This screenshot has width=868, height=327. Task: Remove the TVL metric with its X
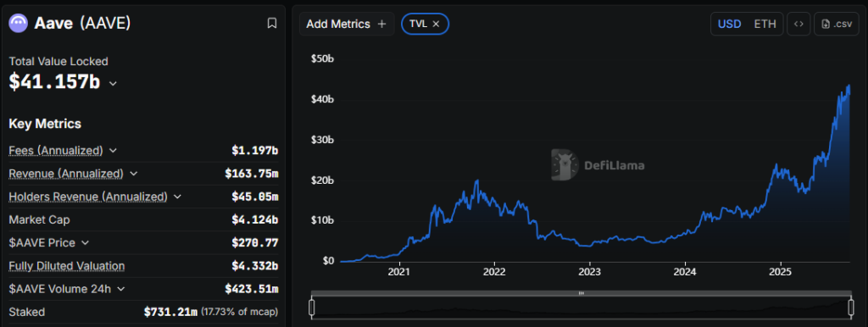pyautogui.click(x=436, y=24)
